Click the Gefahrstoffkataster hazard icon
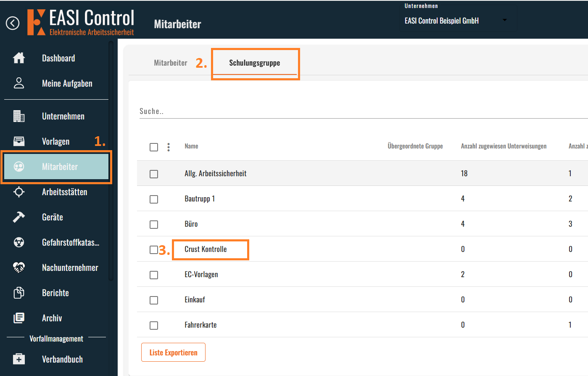 click(19, 242)
